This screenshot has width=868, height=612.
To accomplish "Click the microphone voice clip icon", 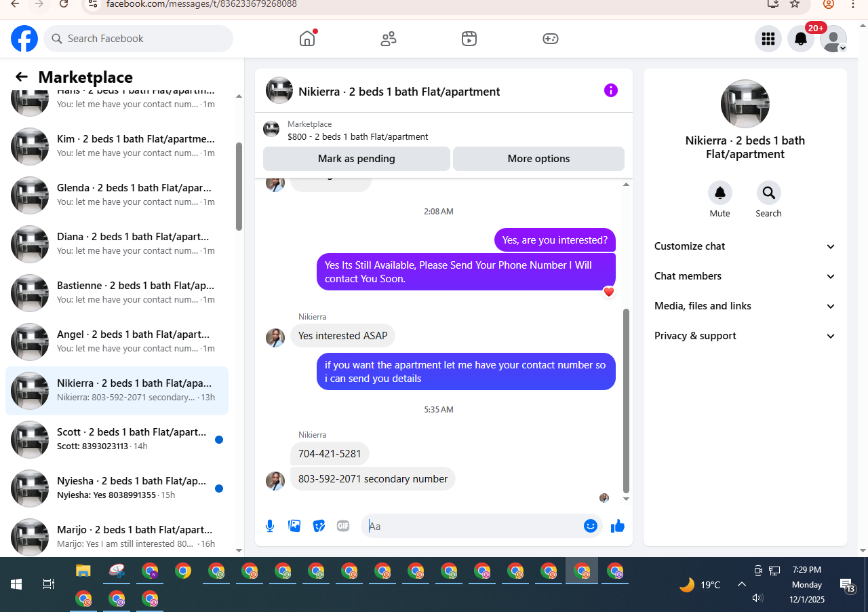I will click(x=270, y=526).
